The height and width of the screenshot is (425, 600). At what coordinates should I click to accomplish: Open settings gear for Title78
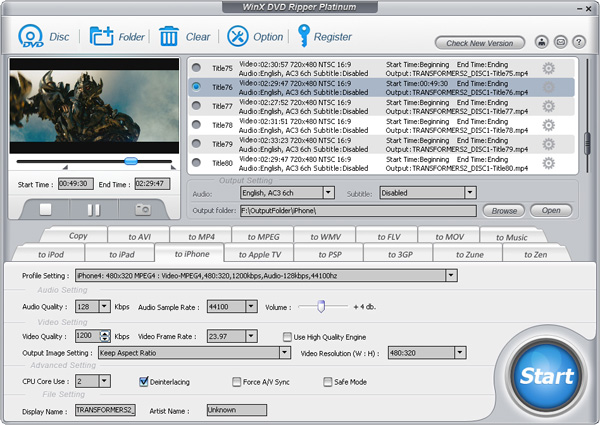coord(549,125)
